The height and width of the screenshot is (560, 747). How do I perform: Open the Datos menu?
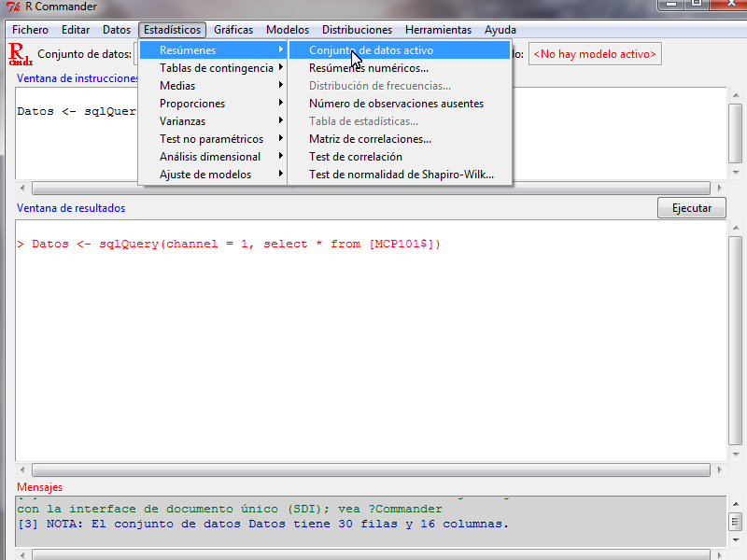pyautogui.click(x=116, y=30)
